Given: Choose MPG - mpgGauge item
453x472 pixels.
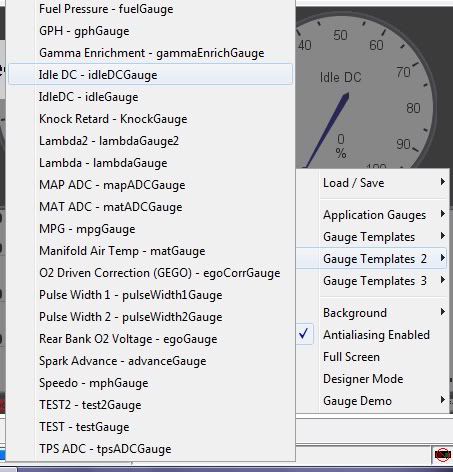Looking at the screenshot, I should [x=151, y=229].
